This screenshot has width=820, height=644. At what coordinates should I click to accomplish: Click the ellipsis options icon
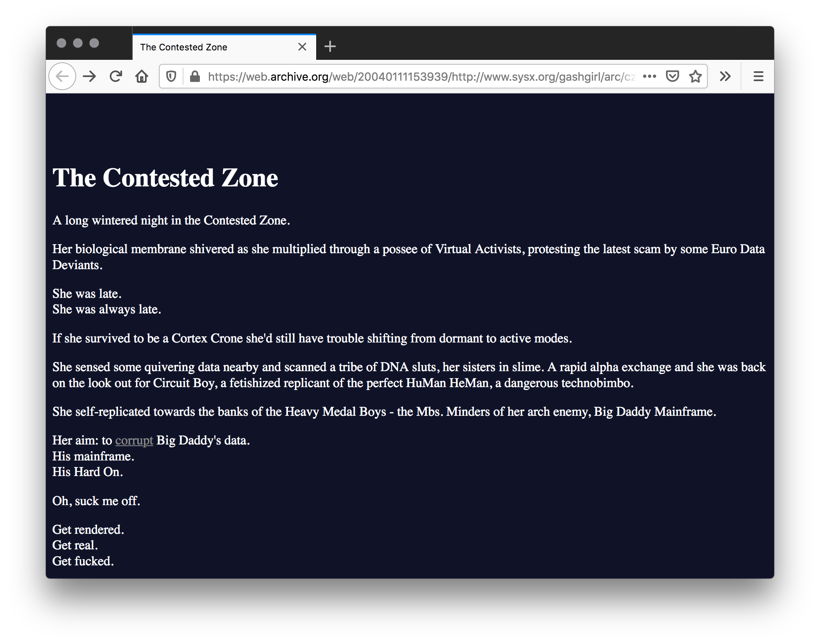pyautogui.click(x=652, y=75)
